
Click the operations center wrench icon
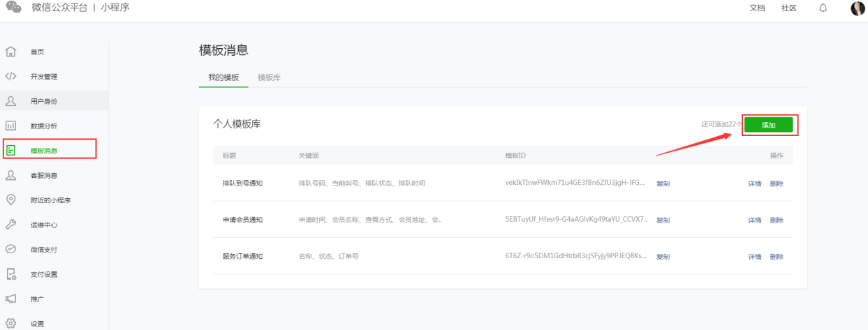[10, 225]
